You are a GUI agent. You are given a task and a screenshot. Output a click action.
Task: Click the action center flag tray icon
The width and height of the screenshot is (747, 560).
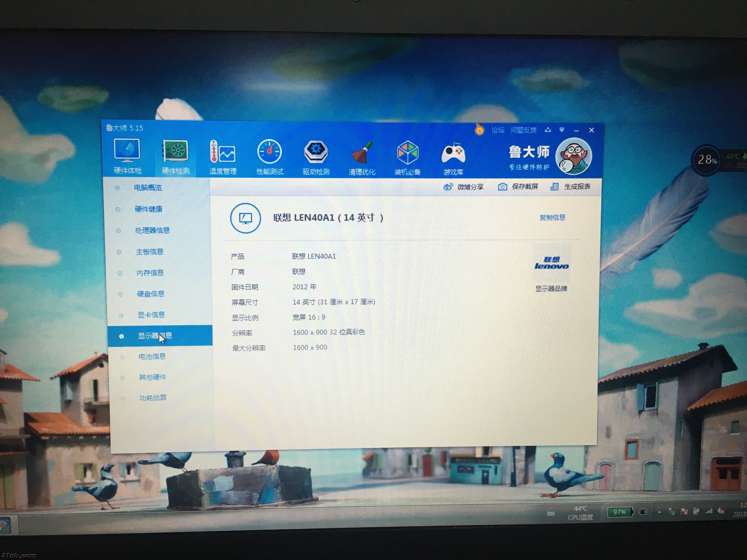point(684,512)
